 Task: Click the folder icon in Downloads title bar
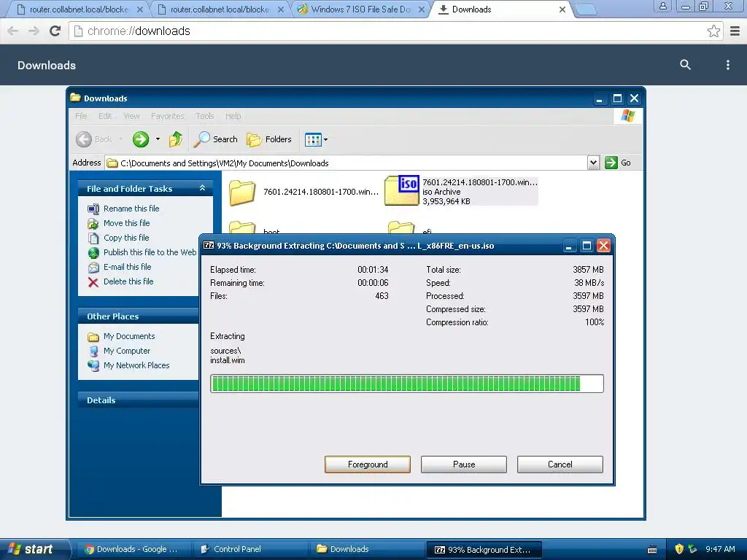pyautogui.click(x=75, y=98)
